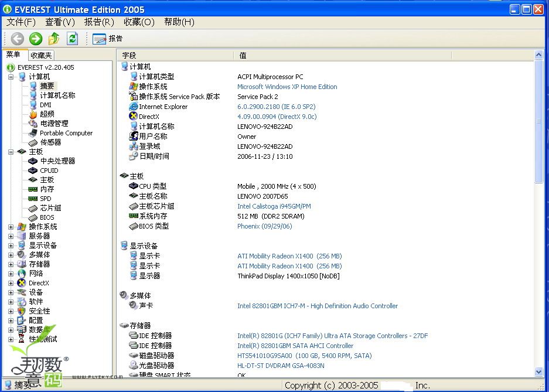Image resolution: width=549 pixels, height=392 pixels.
Task: Expand the 操作系统 tree node
Action: coord(11,227)
